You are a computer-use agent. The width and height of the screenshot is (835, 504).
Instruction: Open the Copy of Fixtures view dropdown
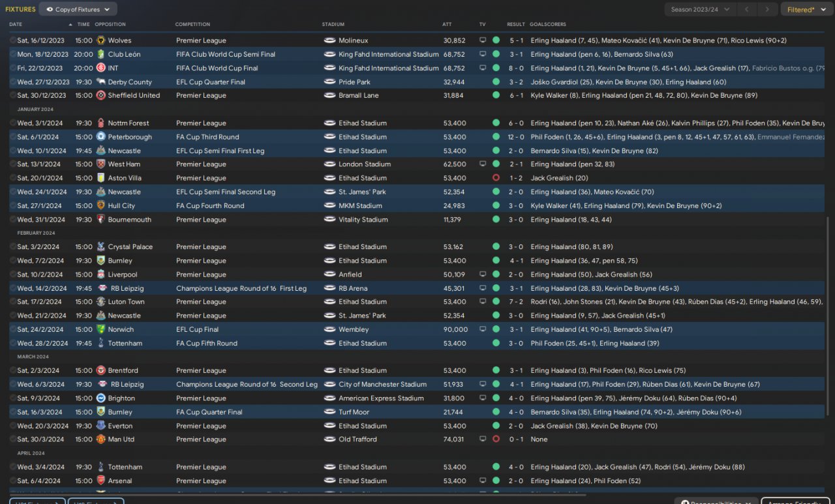coord(78,9)
